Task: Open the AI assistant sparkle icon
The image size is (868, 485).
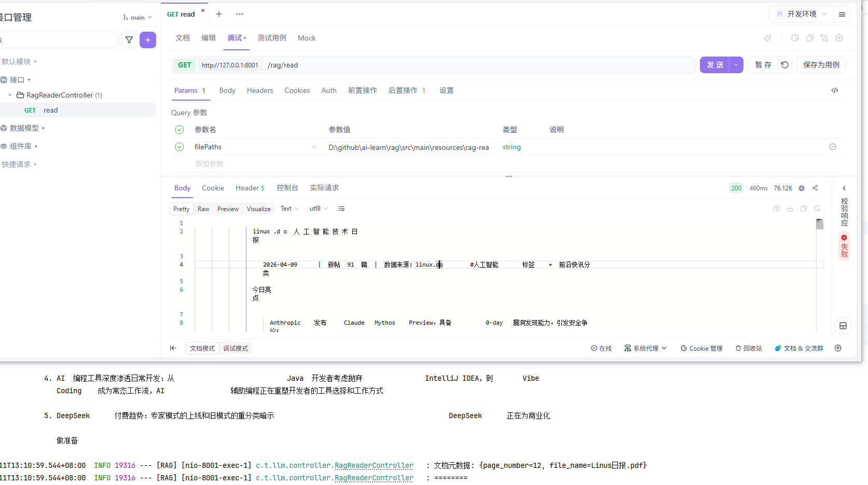Action: pos(768,38)
